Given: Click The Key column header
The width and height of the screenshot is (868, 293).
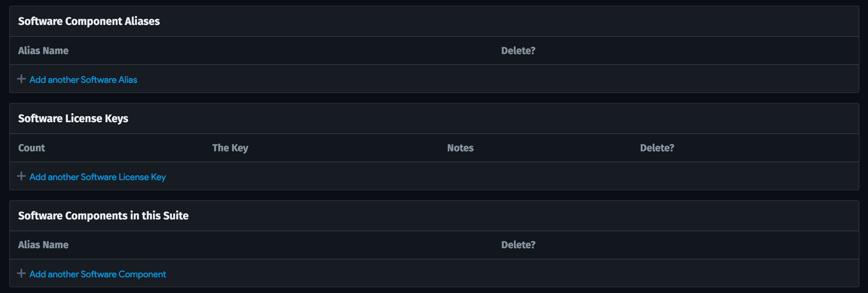Looking at the screenshot, I should click(x=230, y=148).
